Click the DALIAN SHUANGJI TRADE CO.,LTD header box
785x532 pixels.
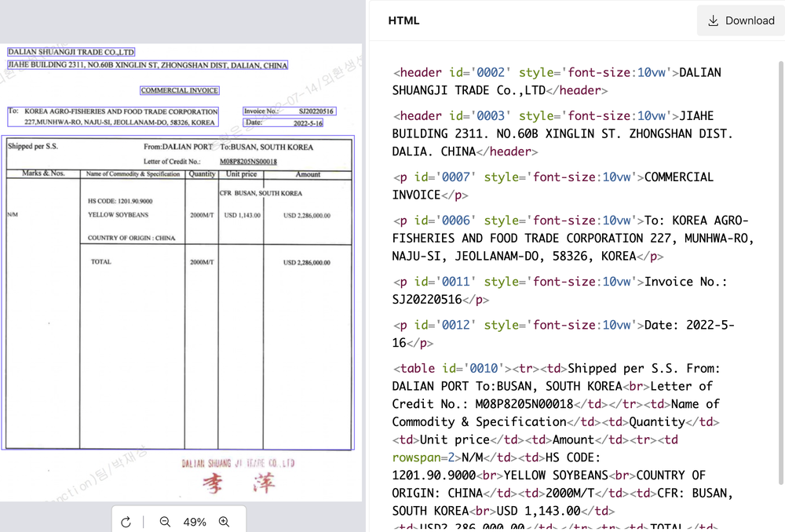(x=72, y=52)
